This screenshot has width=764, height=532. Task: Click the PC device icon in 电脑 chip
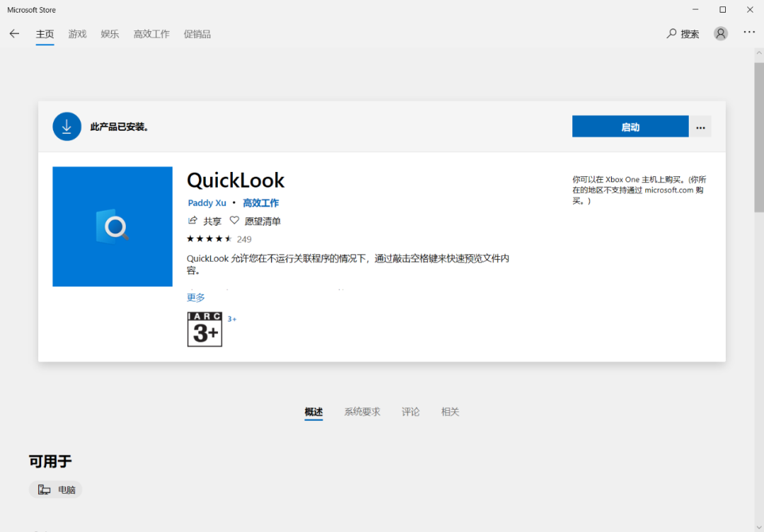[x=45, y=490]
